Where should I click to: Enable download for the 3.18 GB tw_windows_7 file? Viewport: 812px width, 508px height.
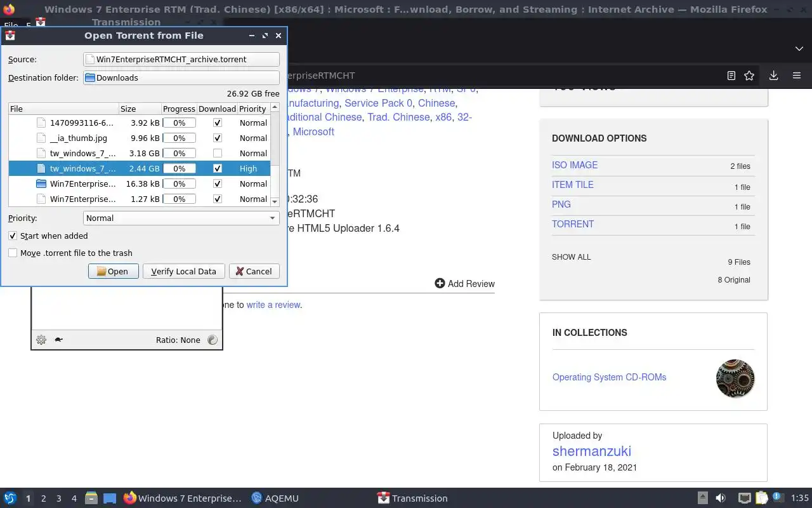coord(218,153)
